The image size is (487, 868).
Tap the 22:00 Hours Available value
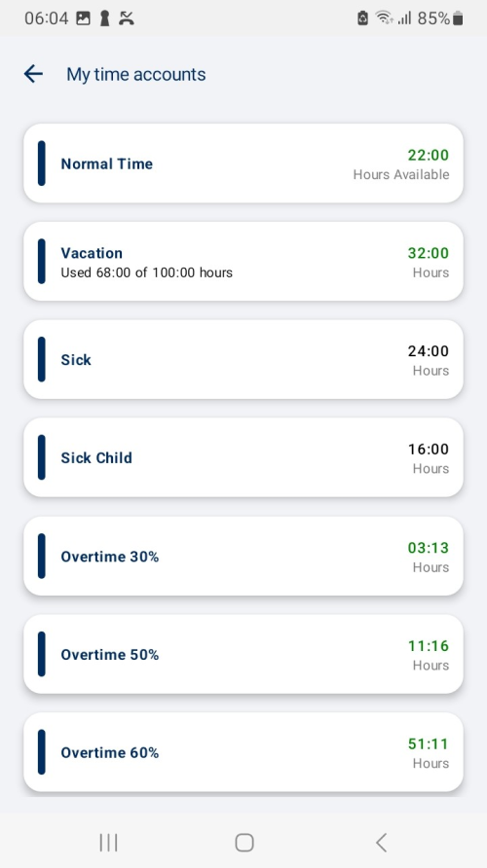pos(401,164)
